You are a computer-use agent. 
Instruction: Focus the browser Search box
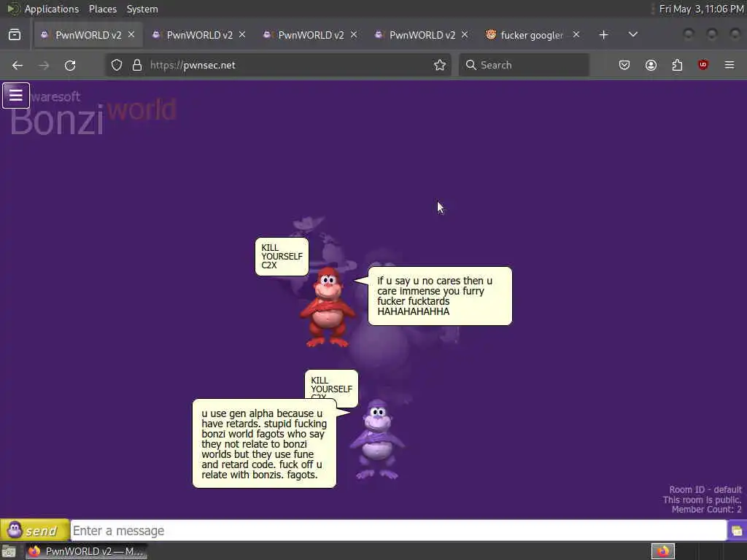tap(524, 65)
